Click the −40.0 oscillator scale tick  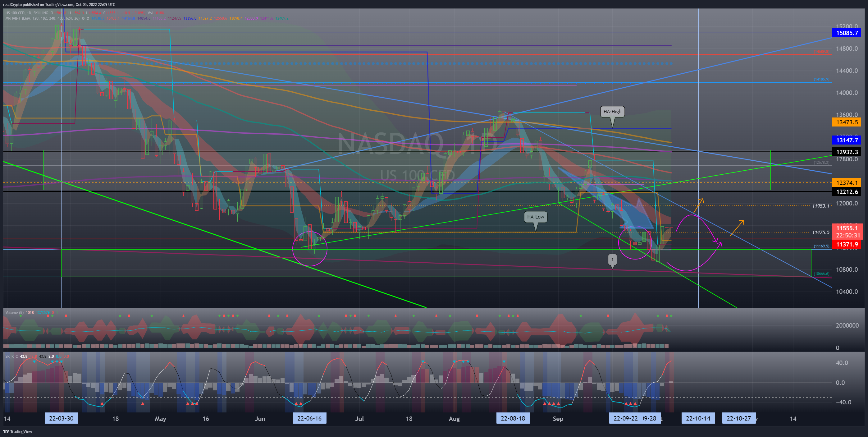click(843, 402)
